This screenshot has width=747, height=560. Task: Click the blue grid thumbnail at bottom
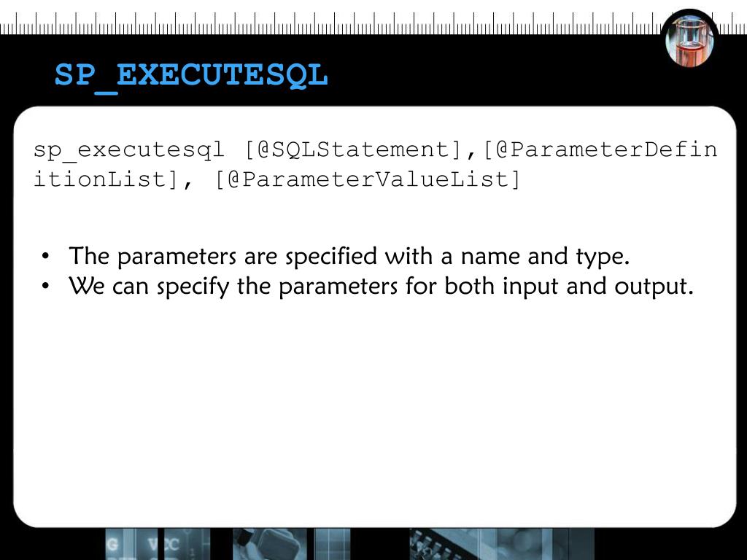[333, 544]
